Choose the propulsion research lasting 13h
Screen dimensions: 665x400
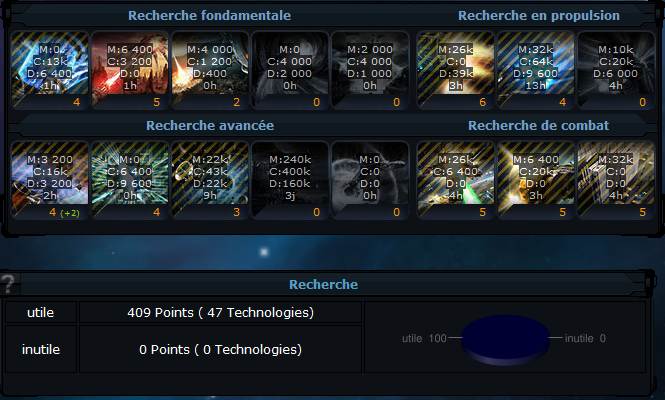pos(536,70)
